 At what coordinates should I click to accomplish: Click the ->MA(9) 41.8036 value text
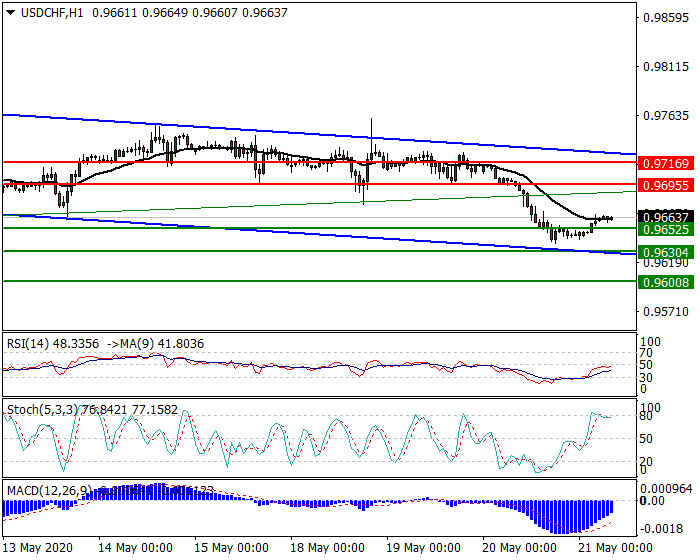(155, 344)
